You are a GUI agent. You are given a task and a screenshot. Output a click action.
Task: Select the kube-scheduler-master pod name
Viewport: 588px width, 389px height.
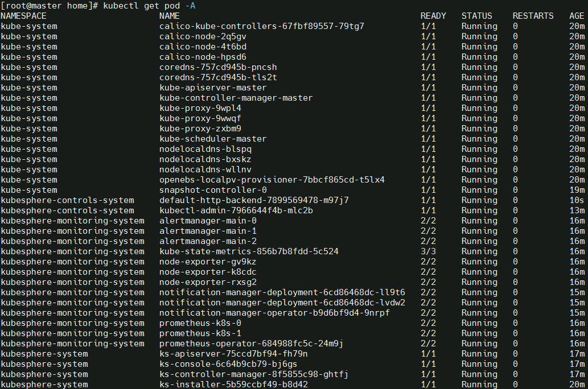click(x=213, y=139)
